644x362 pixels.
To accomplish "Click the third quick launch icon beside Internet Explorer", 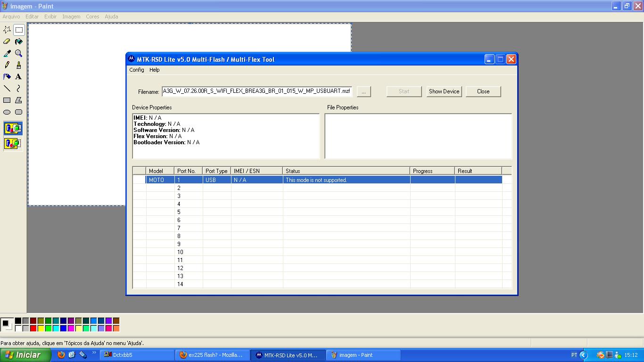I will [83, 355].
